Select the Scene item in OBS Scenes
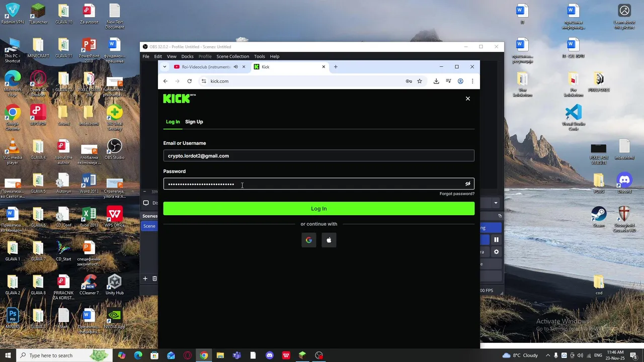This screenshot has height=362, width=644. pos(149,226)
